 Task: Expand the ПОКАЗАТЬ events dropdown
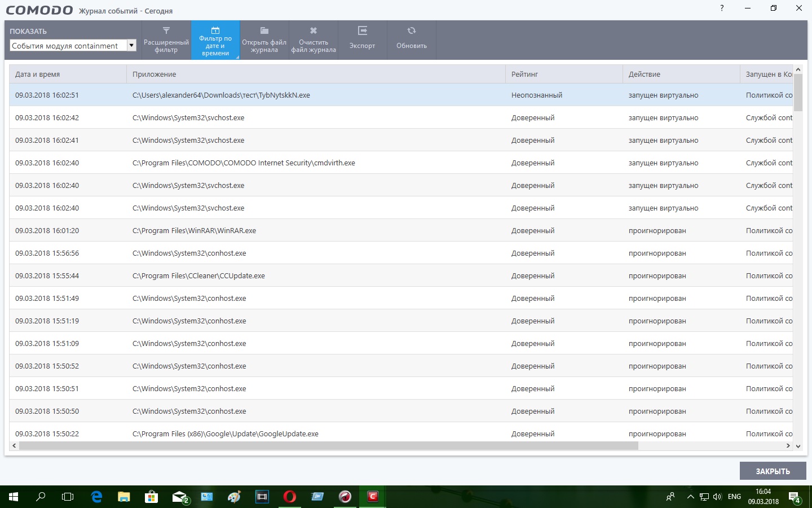point(131,46)
